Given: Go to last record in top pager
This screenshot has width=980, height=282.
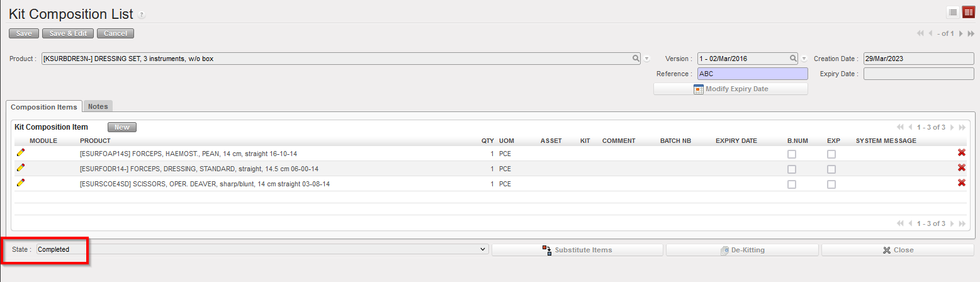Looking at the screenshot, I should point(971,33).
